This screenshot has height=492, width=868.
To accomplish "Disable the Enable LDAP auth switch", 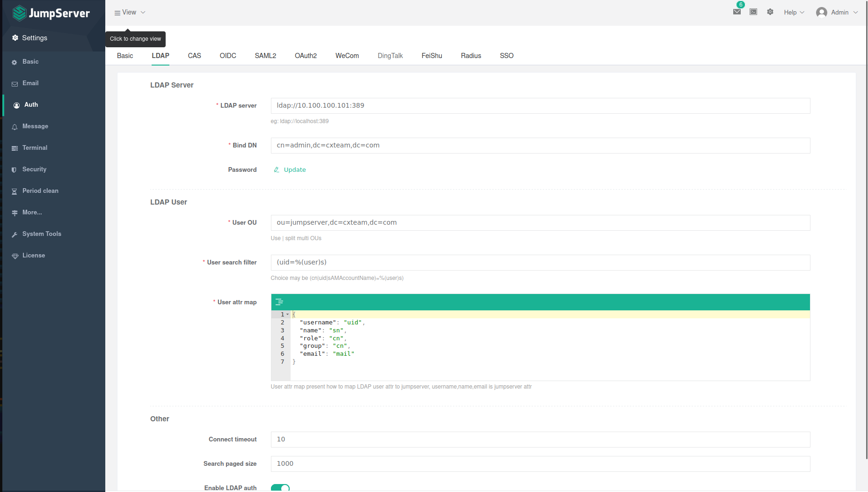I will 280,487.
